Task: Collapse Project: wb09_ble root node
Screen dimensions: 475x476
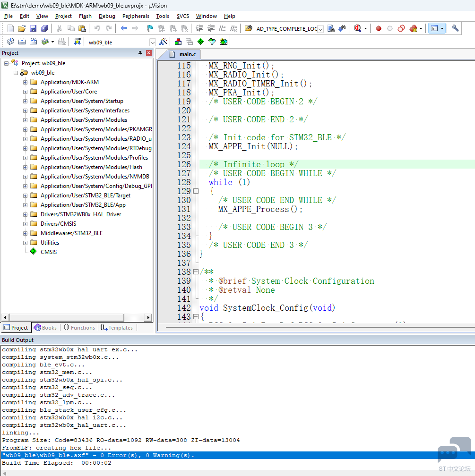Action: pyautogui.click(x=6, y=63)
